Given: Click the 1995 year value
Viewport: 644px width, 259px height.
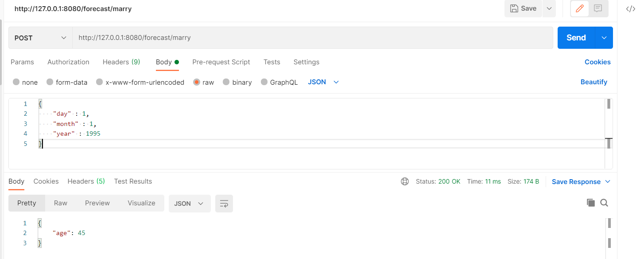Looking at the screenshot, I should [93, 133].
